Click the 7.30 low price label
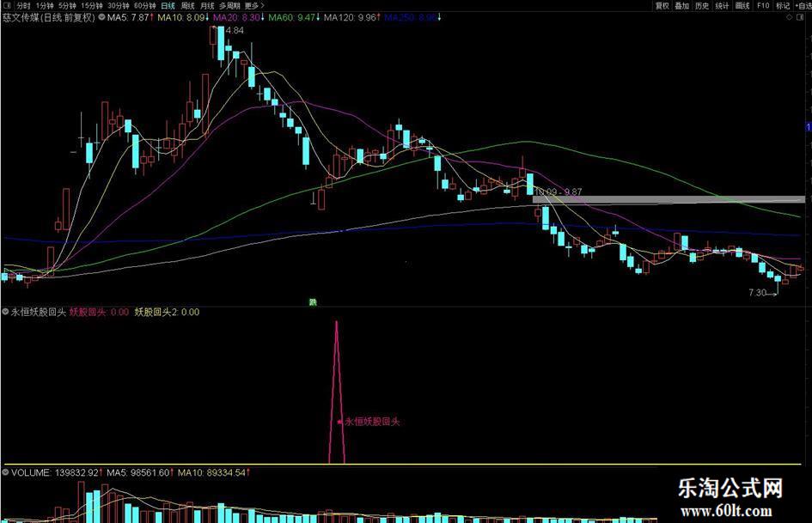This screenshot has width=812, height=523. (757, 293)
